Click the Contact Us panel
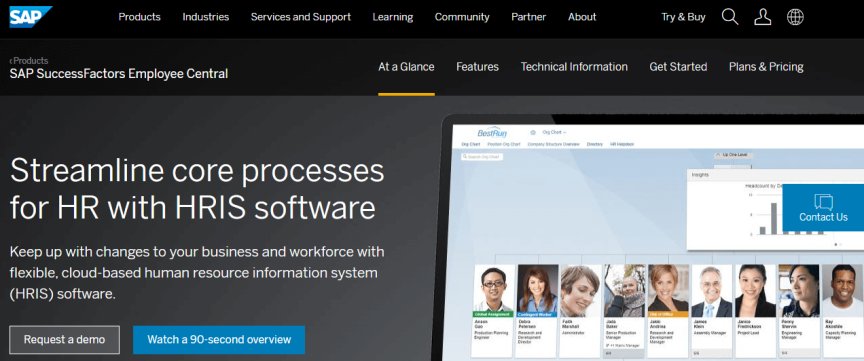Image resolution: width=864 pixels, height=361 pixels. [823, 208]
